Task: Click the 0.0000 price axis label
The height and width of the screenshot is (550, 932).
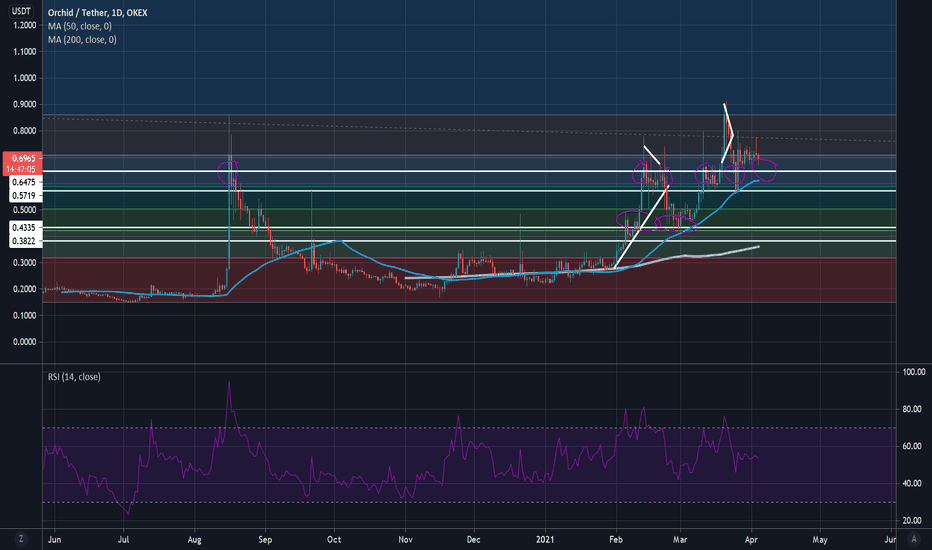Action: (24, 342)
